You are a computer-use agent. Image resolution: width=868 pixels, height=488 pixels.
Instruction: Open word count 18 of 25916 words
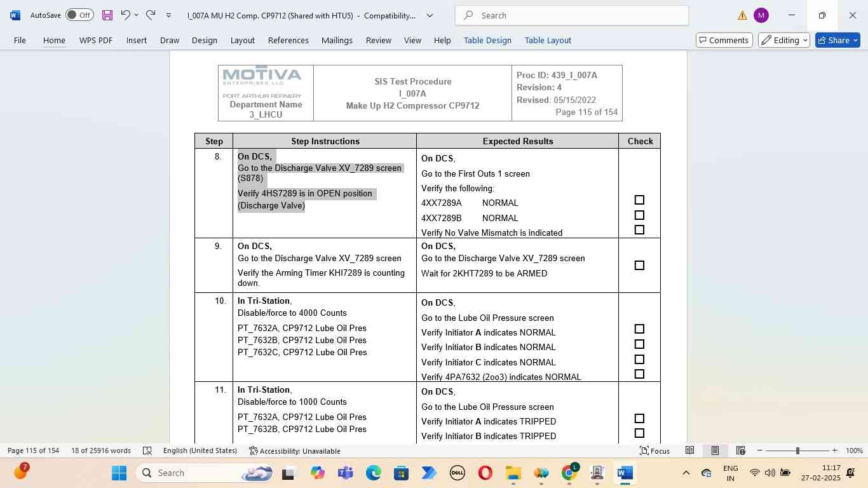101,451
